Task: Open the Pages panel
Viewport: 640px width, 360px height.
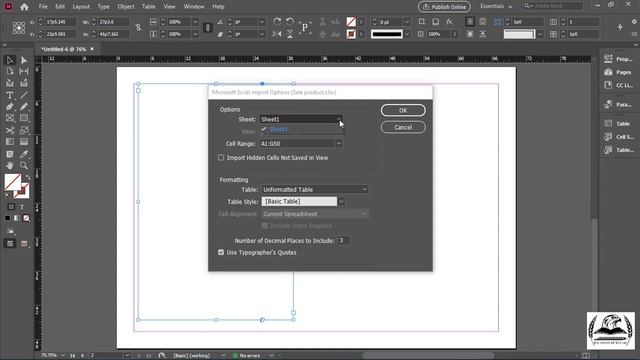Action: point(618,72)
